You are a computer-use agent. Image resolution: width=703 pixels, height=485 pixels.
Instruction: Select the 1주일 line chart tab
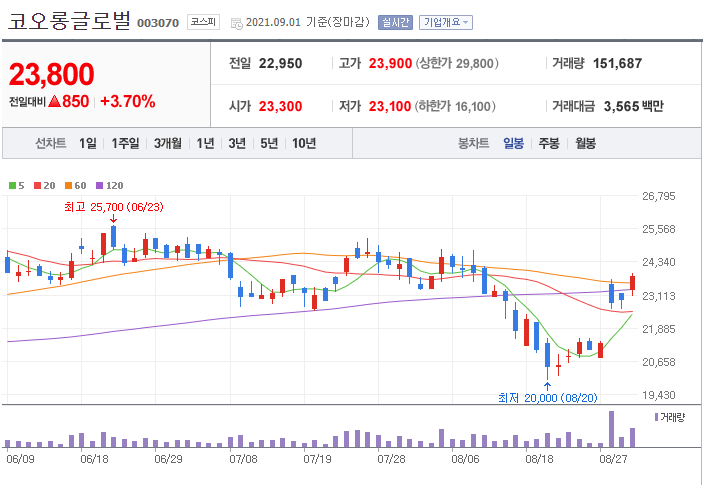[x=126, y=143]
